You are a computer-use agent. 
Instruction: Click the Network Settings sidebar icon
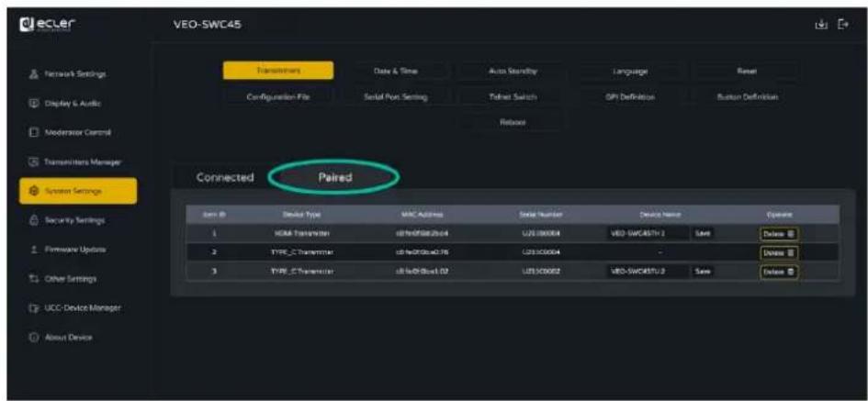(x=33, y=73)
